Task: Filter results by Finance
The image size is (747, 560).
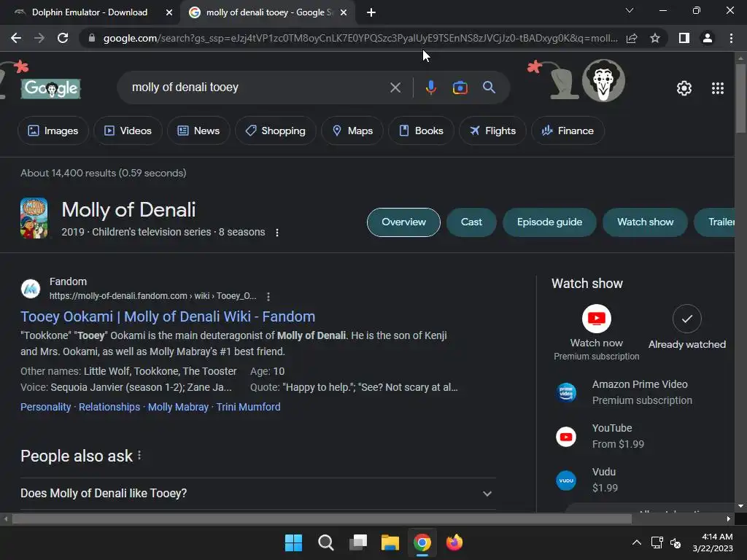Action: [568, 131]
